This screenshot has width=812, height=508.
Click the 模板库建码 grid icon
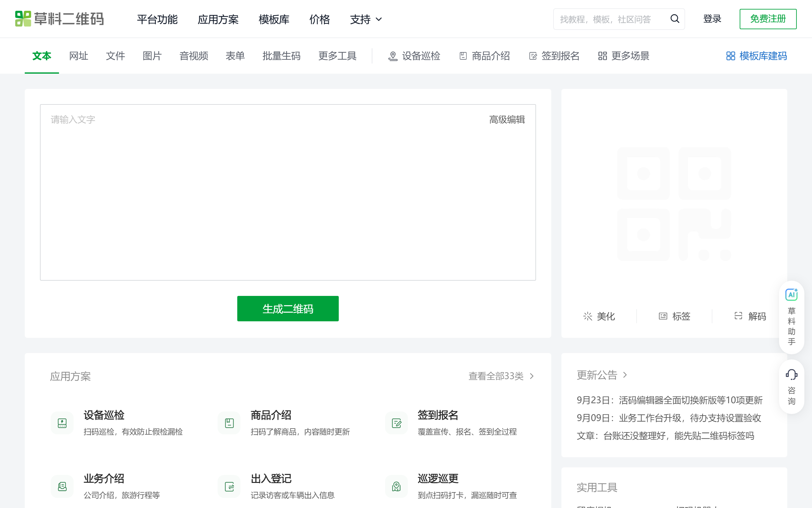(730, 56)
